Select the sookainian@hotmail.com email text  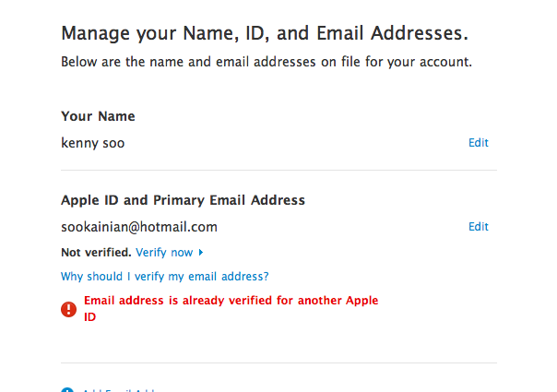(x=139, y=227)
